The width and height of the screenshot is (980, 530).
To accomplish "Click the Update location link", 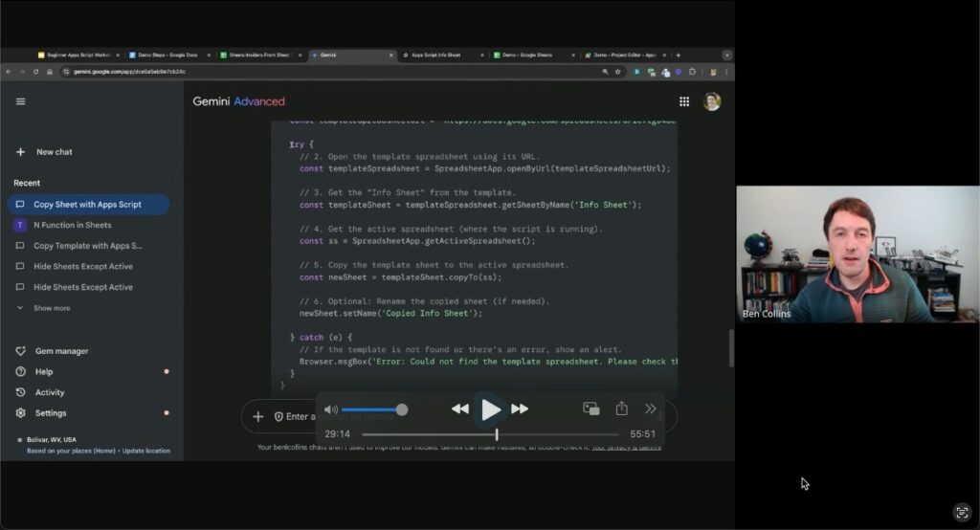I will (146, 451).
